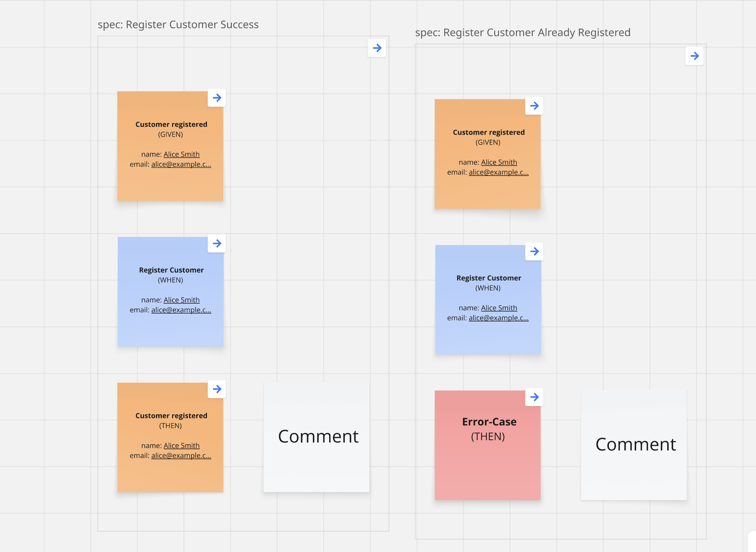Open arrow on right Register Customer WHEN note
The width and height of the screenshot is (756, 552).
pos(534,252)
